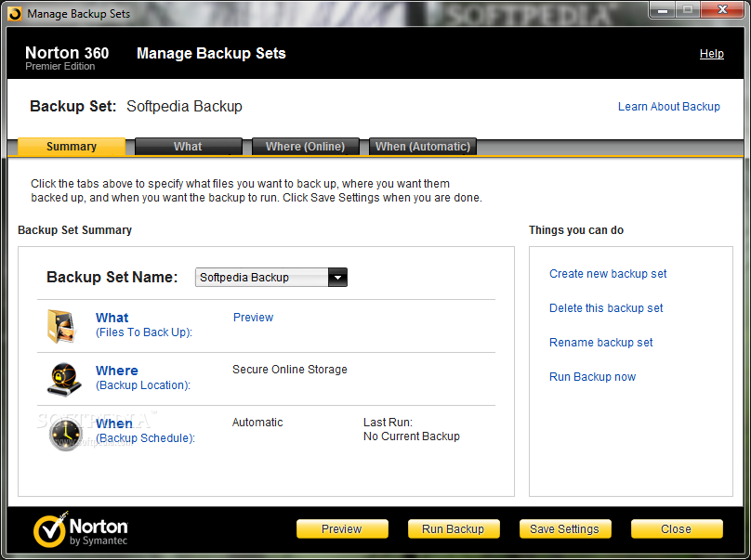Open the When (Automatic) tab
Viewport: 751px width, 560px height.
(422, 147)
